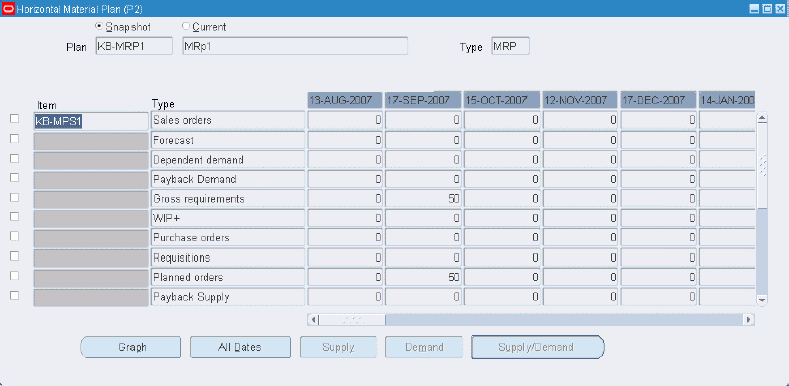Image resolution: width=789 pixels, height=386 pixels.
Task: Click the 12-NOV-2007 column header
Action: pyautogui.click(x=580, y=100)
